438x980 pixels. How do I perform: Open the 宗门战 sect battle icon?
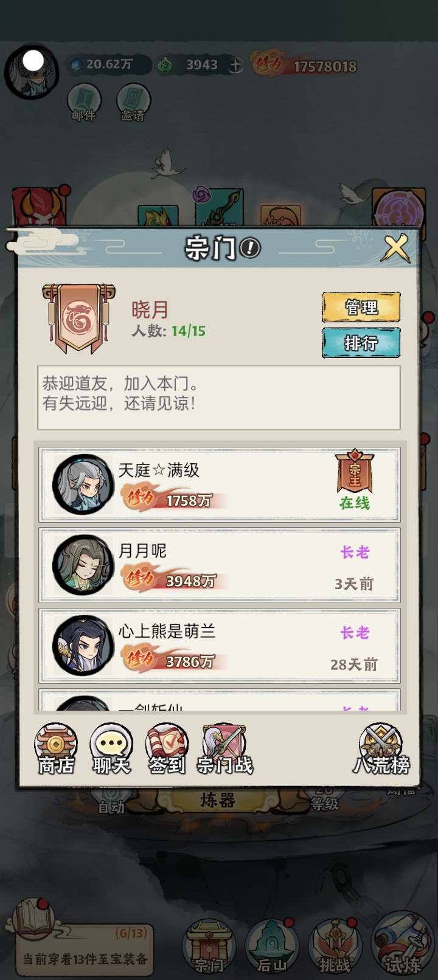224,749
